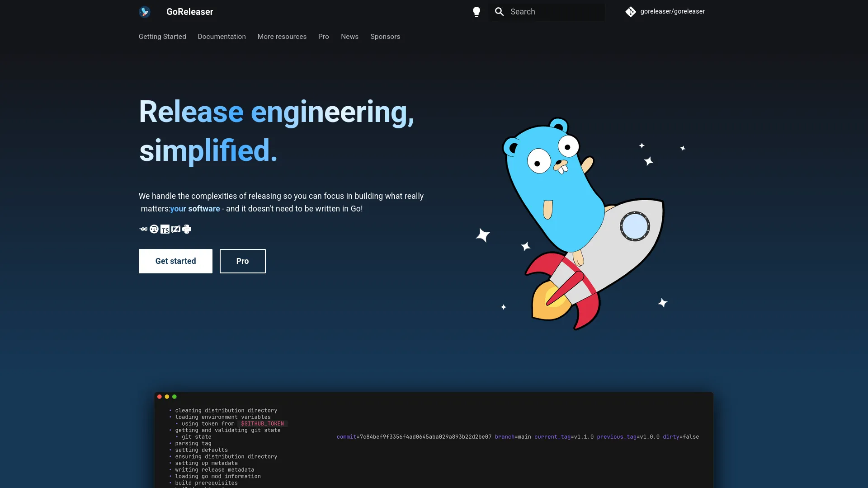Click the 'setting up metadata' line
The width and height of the screenshot is (868, 488).
(x=207, y=463)
